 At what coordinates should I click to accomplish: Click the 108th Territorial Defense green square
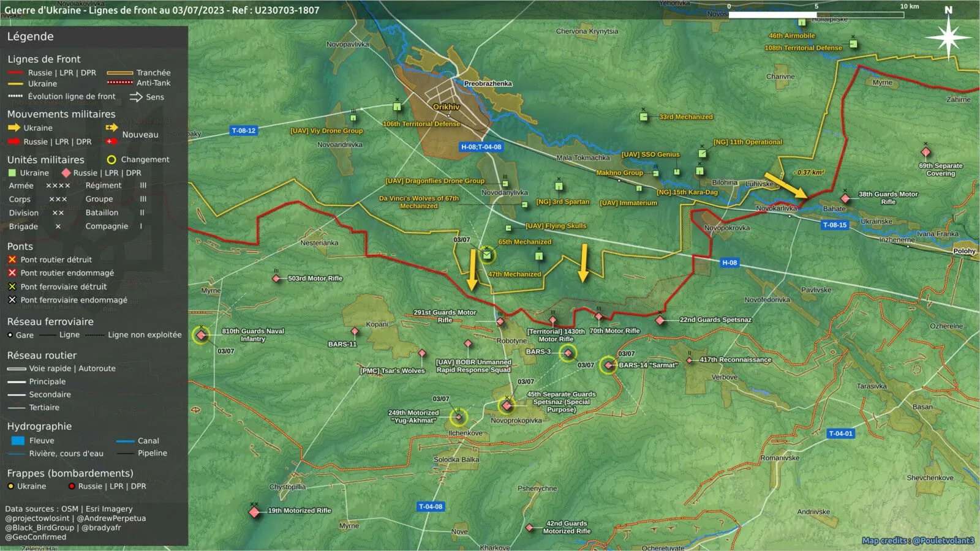point(853,44)
